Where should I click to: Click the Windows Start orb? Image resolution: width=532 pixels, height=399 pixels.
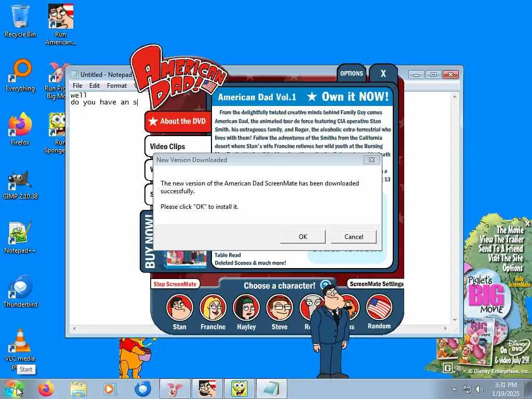pos(14,389)
